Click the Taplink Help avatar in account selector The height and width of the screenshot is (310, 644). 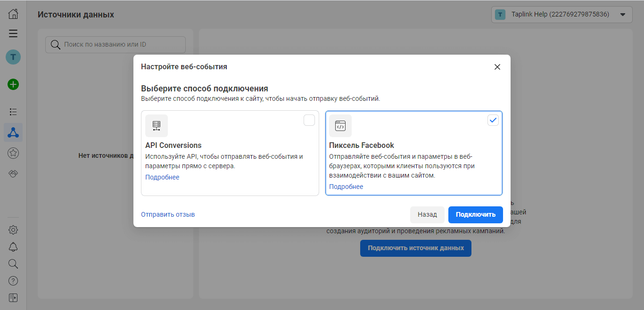pyautogui.click(x=501, y=15)
